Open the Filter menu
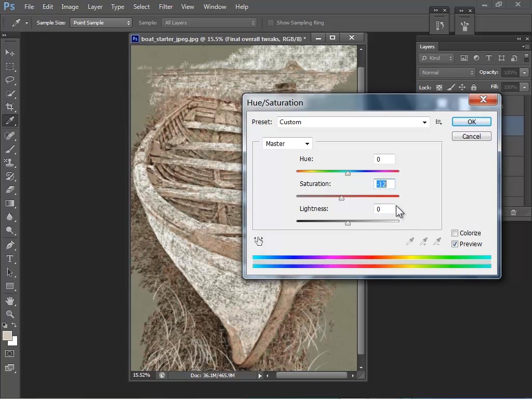Viewport: 532px width, 399px height. point(166,7)
